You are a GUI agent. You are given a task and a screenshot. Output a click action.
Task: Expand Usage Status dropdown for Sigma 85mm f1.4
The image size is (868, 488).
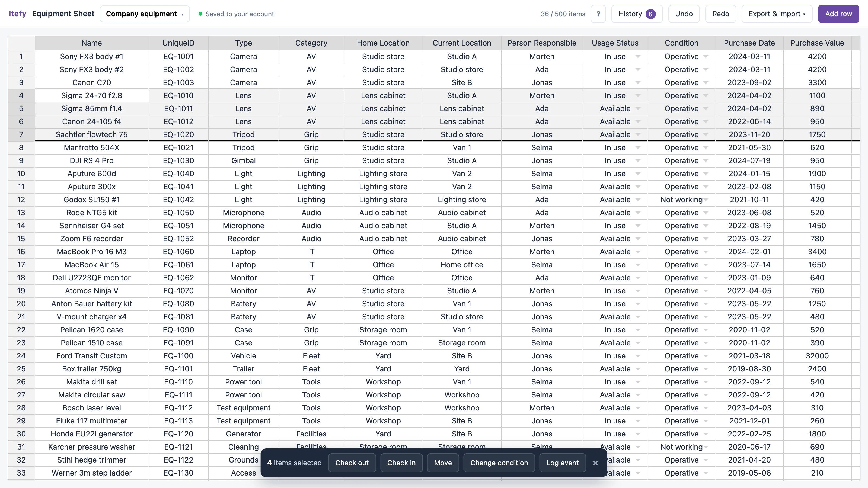click(638, 108)
